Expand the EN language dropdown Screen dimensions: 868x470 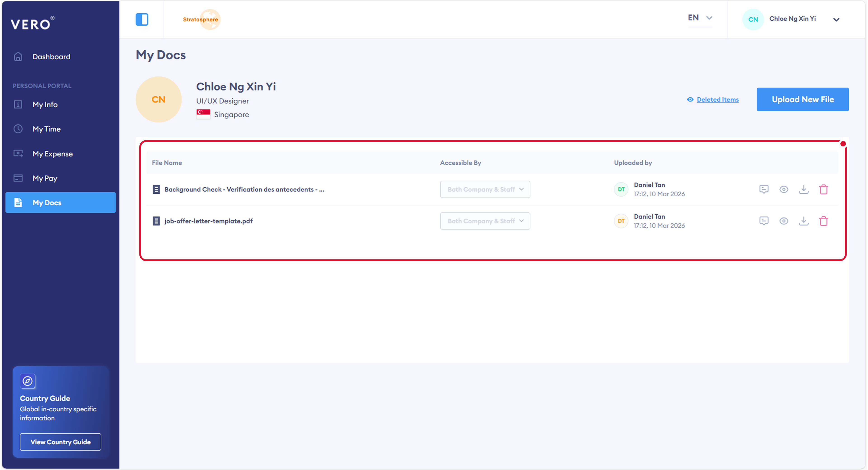pyautogui.click(x=700, y=18)
